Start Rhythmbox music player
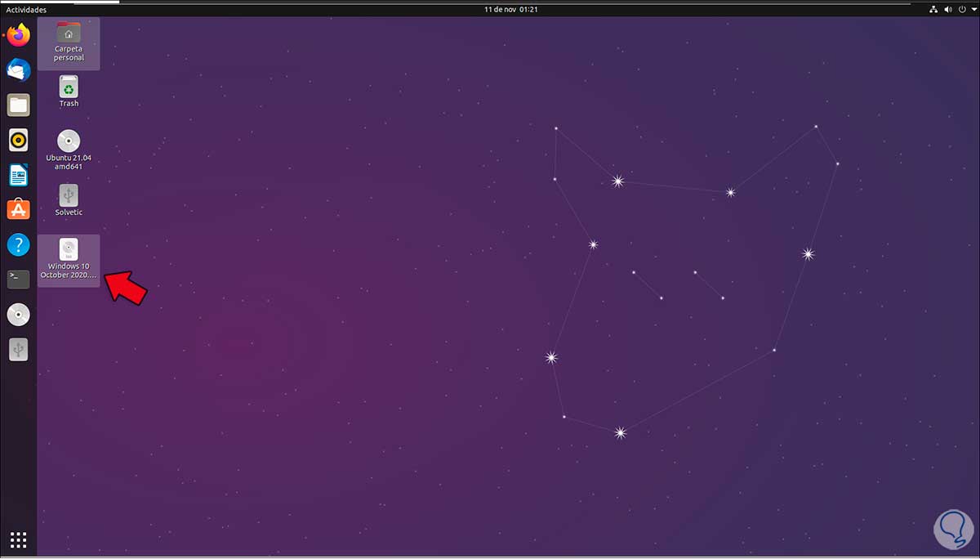Viewport: 980px width, 559px height. [18, 140]
